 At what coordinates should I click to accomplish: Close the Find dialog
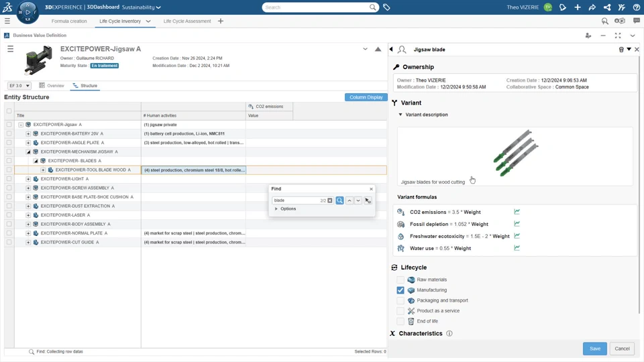371,189
